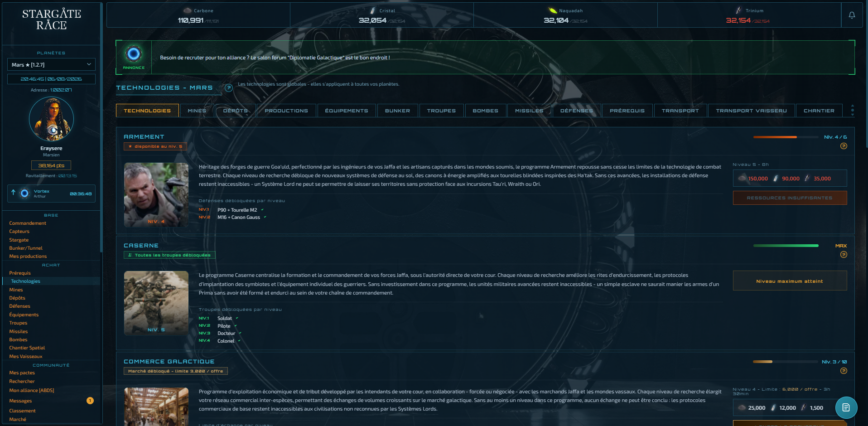Click the Stargate Race logo

tap(52, 19)
